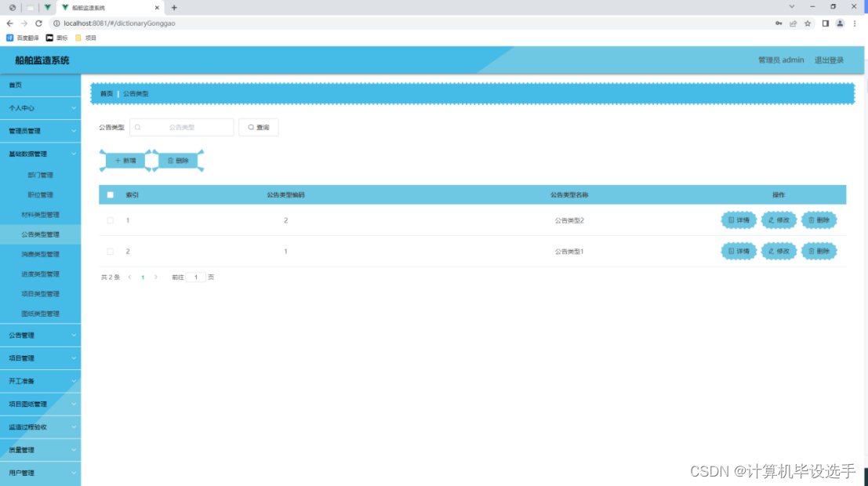Select 图纸类型管理 in the sidebar
The height and width of the screenshot is (486, 868).
41,314
